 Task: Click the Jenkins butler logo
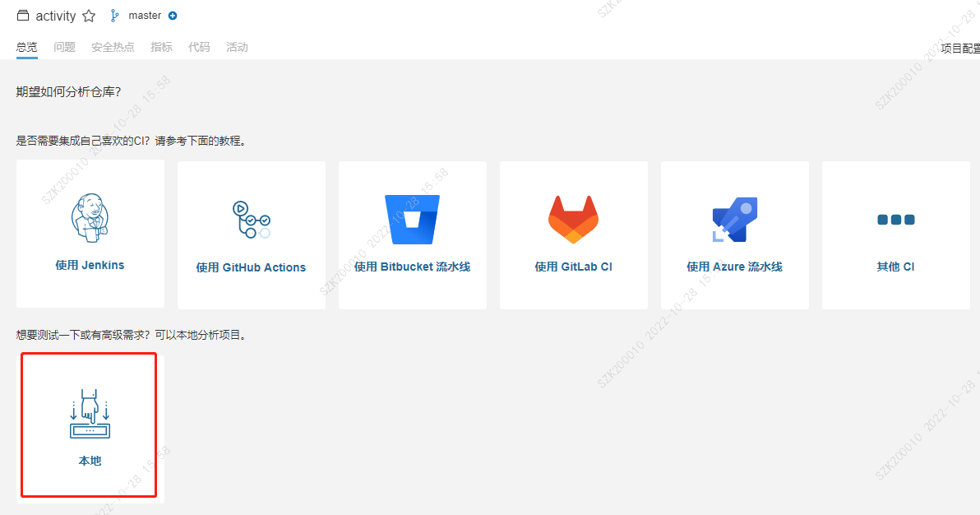(90, 217)
